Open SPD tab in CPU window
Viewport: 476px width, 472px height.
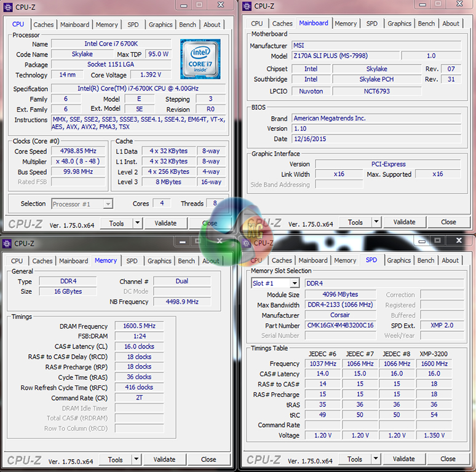point(133,25)
